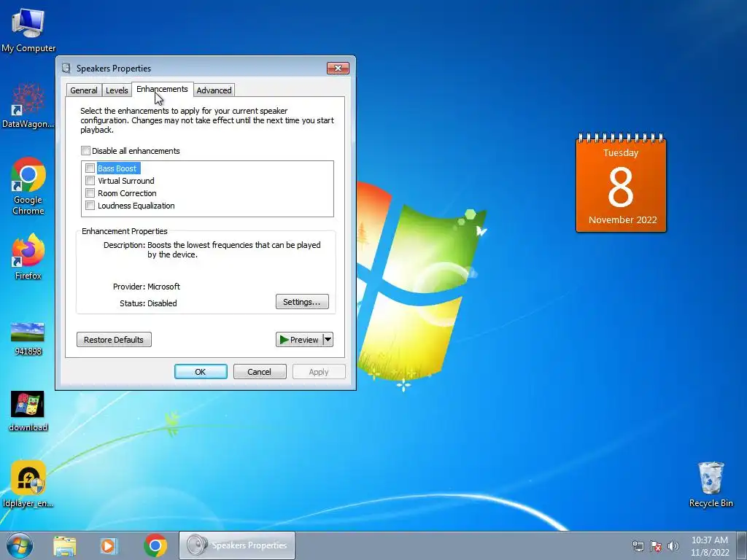Image resolution: width=747 pixels, height=560 pixels.
Task: Open Windows Explorer from the taskbar
Action: click(x=65, y=545)
